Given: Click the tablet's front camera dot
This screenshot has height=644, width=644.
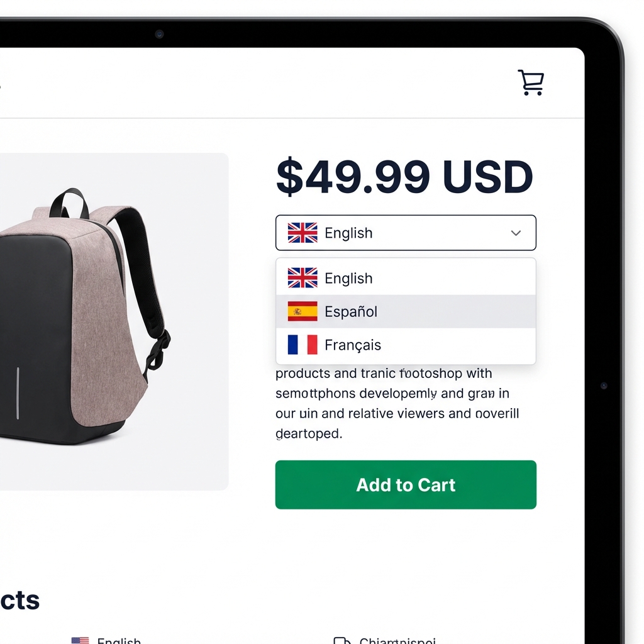Looking at the screenshot, I should (x=159, y=34).
